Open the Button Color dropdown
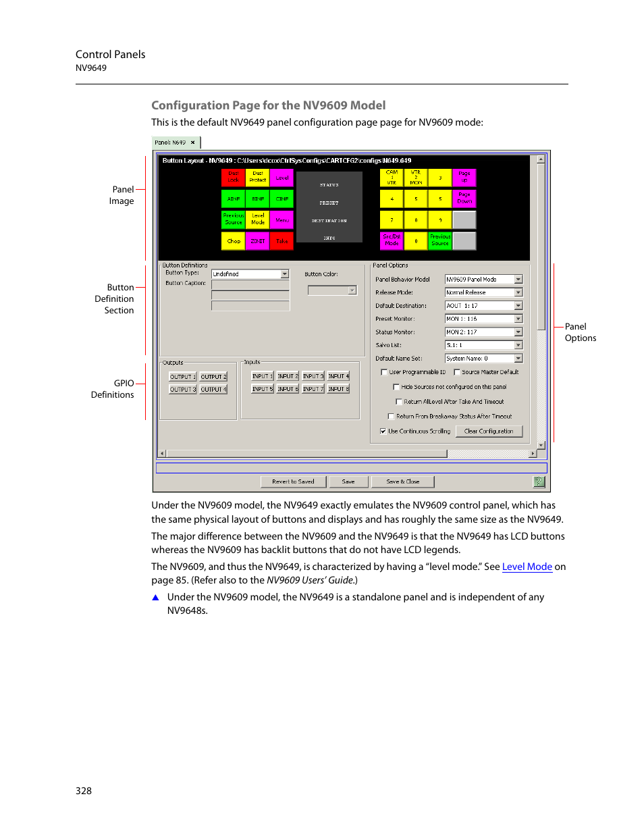Viewport: 644px width, 834px height. click(352, 290)
